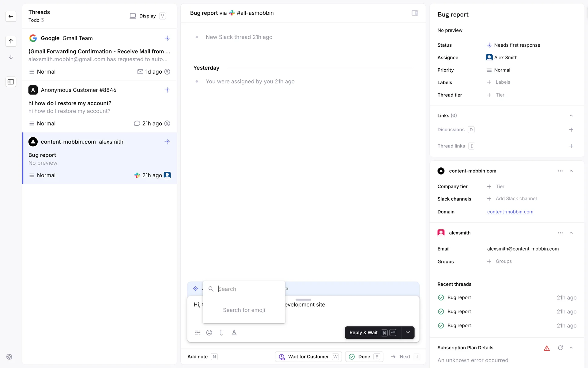Toggle left sidebar panel visibility

pyautogui.click(x=11, y=82)
